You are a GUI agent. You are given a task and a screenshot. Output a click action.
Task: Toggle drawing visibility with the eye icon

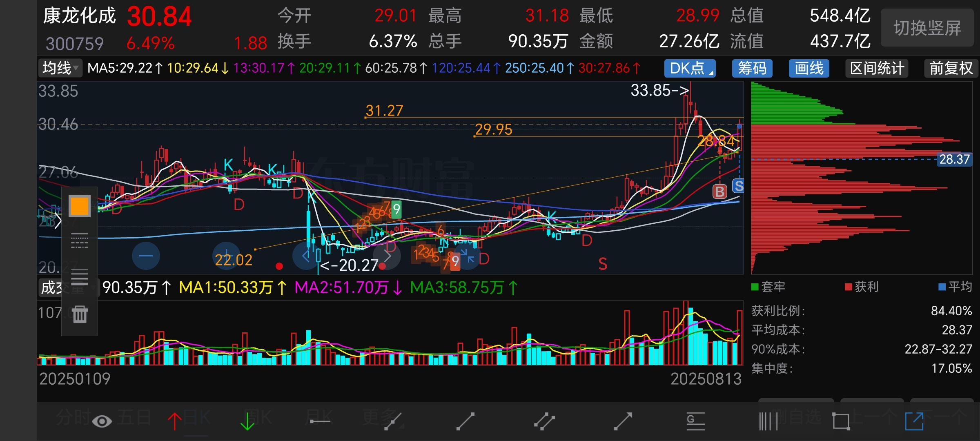tap(102, 421)
